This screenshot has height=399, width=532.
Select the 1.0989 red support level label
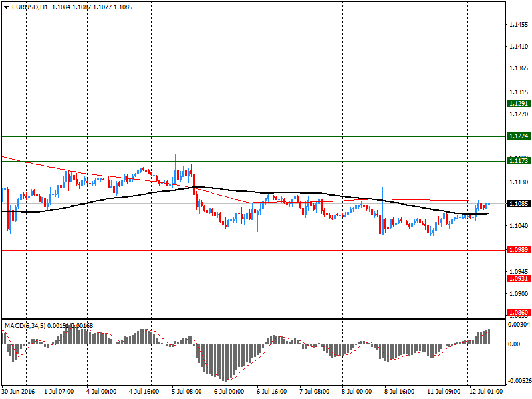[x=519, y=250]
